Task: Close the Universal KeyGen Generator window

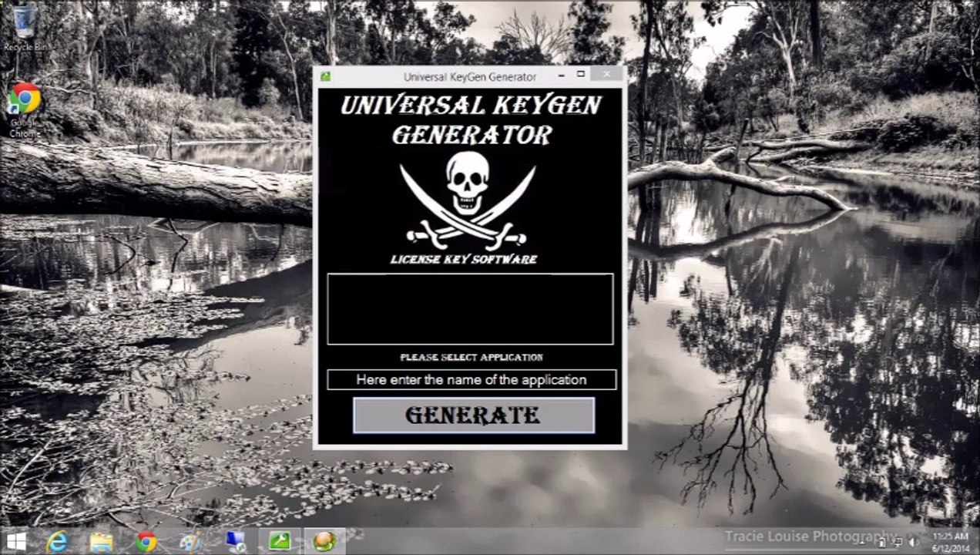Action: [x=607, y=75]
